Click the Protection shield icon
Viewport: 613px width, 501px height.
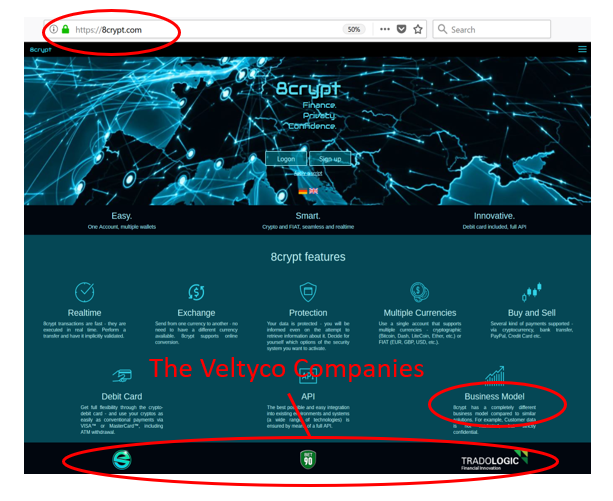[x=308, y=291]
